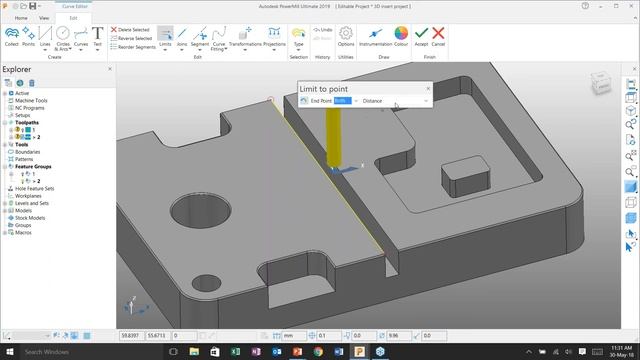Expand the Active node in Explorer
Screen dimensions: 640x360
pyautogui.click(x=5, y=93)
